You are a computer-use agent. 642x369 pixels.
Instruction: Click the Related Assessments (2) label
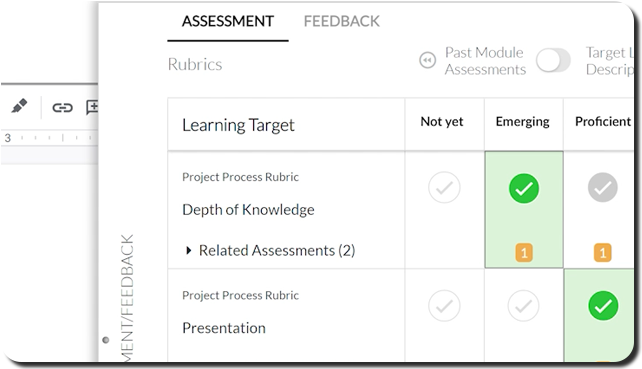pos(277,250)
